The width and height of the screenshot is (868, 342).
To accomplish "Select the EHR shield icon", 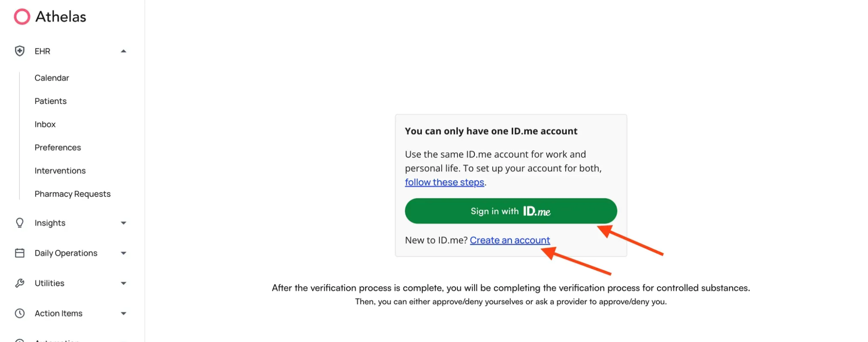I will click(x=19, y=51).
